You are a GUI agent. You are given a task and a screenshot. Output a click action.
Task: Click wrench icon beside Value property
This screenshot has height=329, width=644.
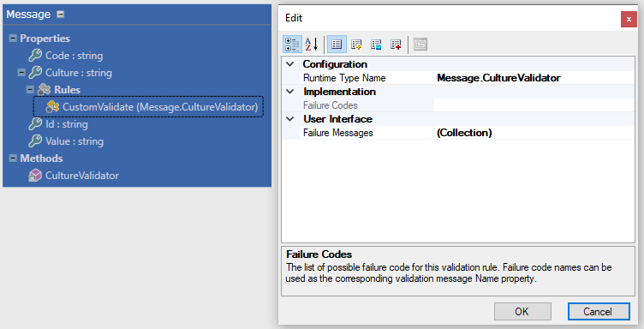pos(35,141)
